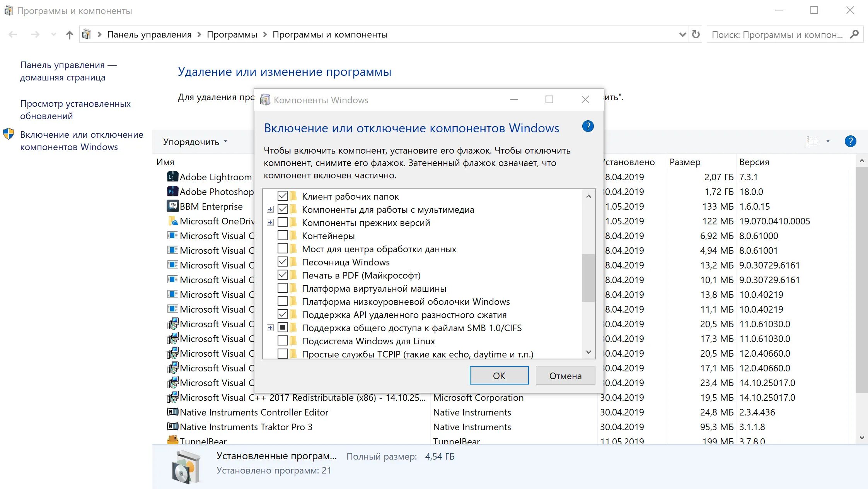
Task: Click the blue help icon in Windows Features dialog
Action: pos(588,127)
